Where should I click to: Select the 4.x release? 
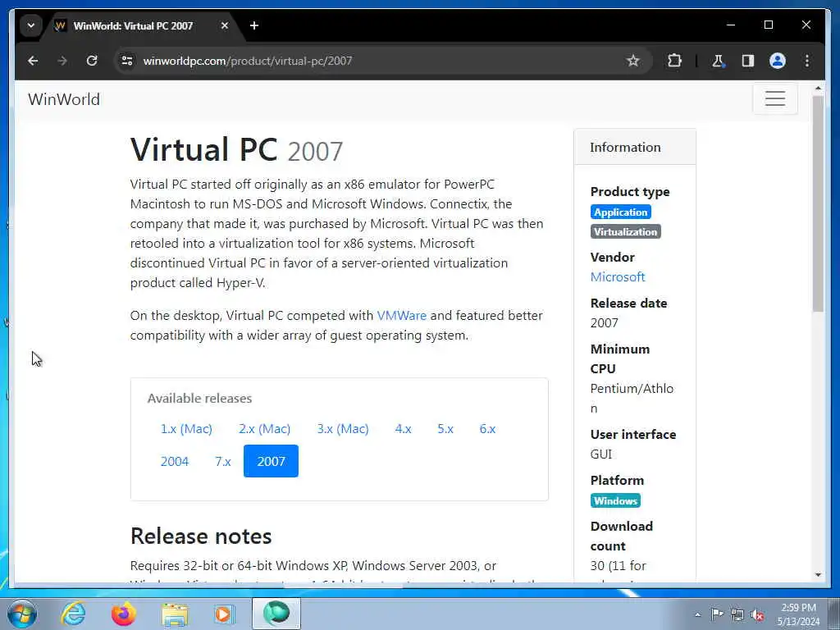(403, 428)
